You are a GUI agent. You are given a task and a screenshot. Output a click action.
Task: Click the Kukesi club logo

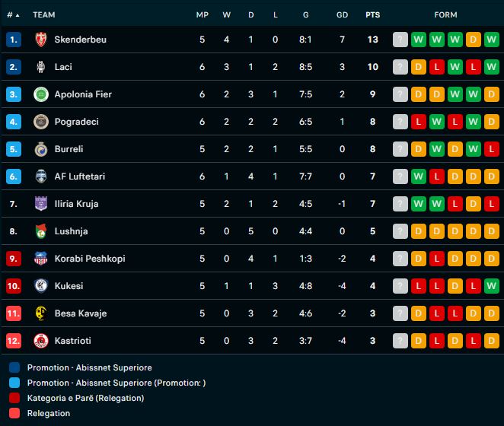point(41,286)
